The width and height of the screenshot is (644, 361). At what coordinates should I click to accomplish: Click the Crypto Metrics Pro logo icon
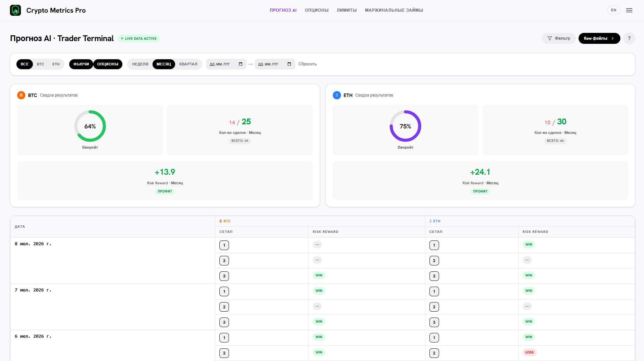(15, 10)
